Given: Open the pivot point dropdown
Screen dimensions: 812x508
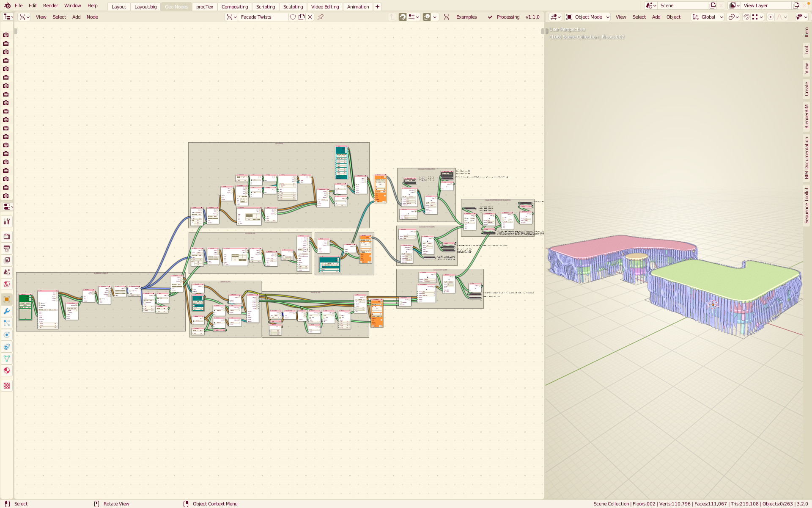Looking at the screenshot, I should coord(733,17).
